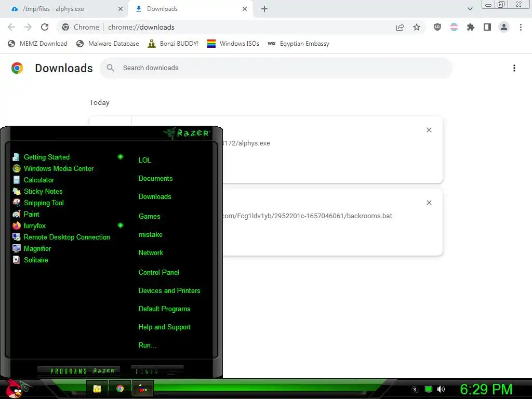Open Chrome's three-dot main menu
Screen dimensions: 532x399
click(x=521, y=27)
